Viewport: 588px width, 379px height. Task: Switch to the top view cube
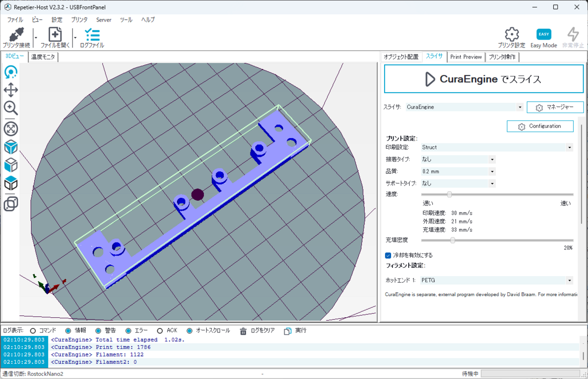(x=11, y=184)
